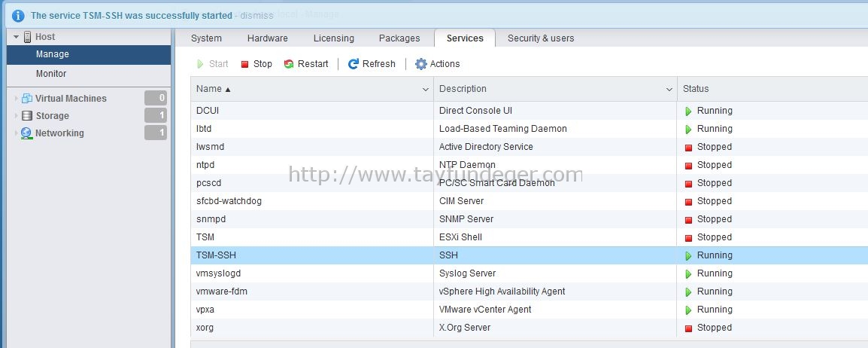
Task: Click the Running status icon for lbtd
Action: [x=689, y=129]
